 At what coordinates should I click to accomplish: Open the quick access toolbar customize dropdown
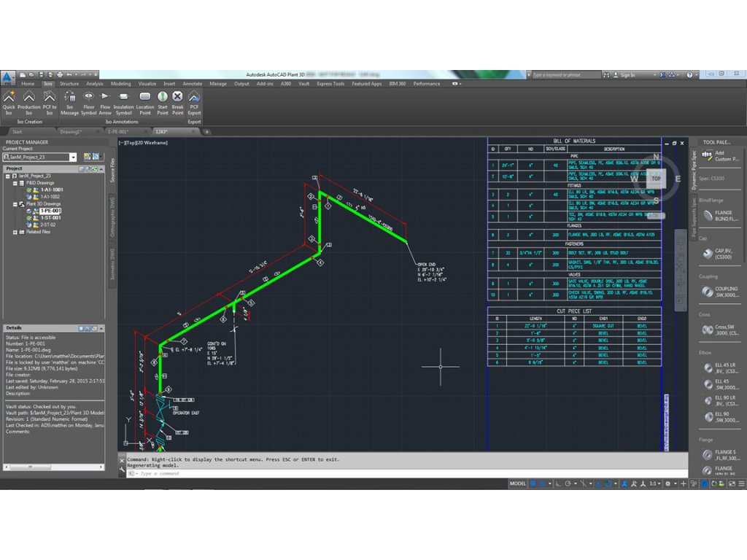96,75
